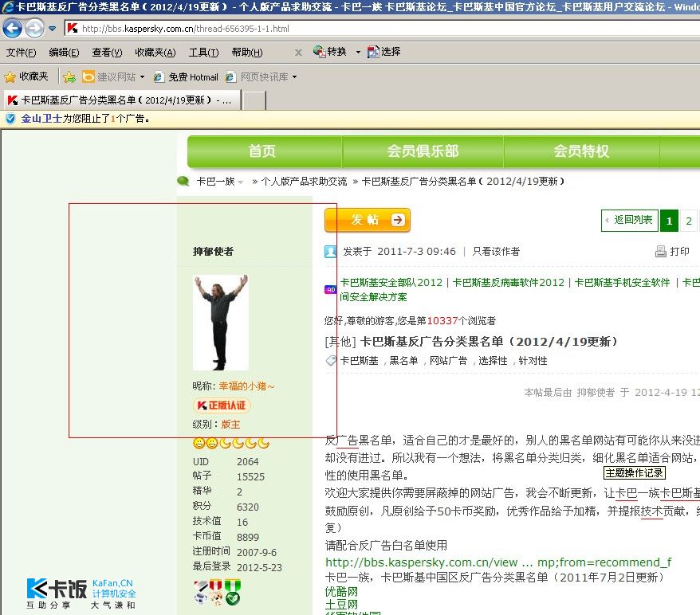700x615 pixels.
Task: Go to 首页 in green navigation
Action: click(x=262, y=151)
